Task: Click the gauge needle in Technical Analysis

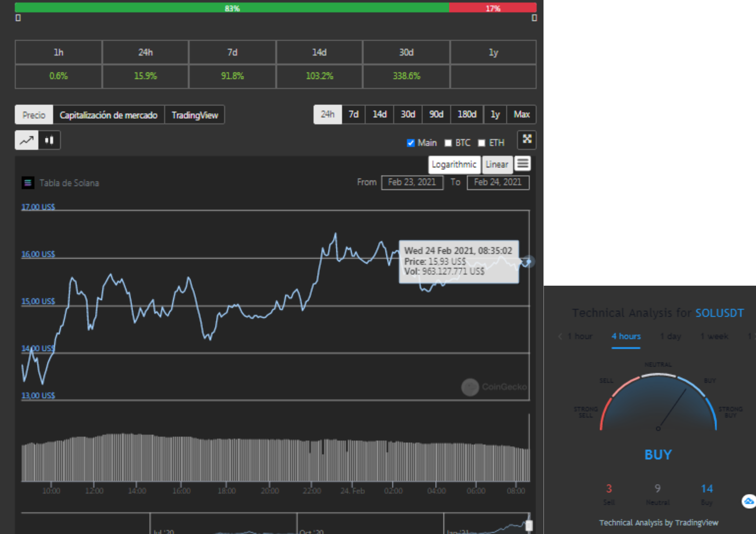Action: [672, 409]
